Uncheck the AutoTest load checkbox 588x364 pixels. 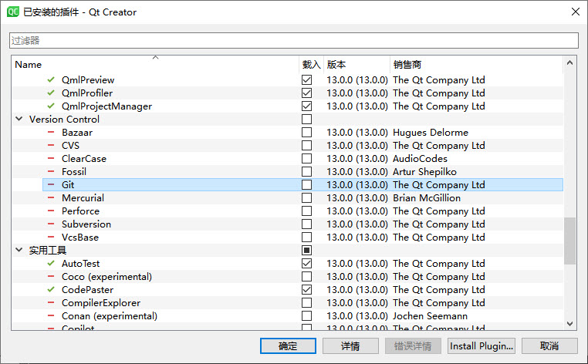click(x=307, y=264)
